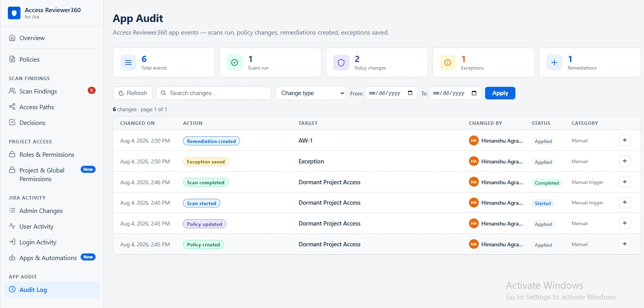Screen dimensions: 644x308
Task: Click the Category column header
Action: coord(585,123)
